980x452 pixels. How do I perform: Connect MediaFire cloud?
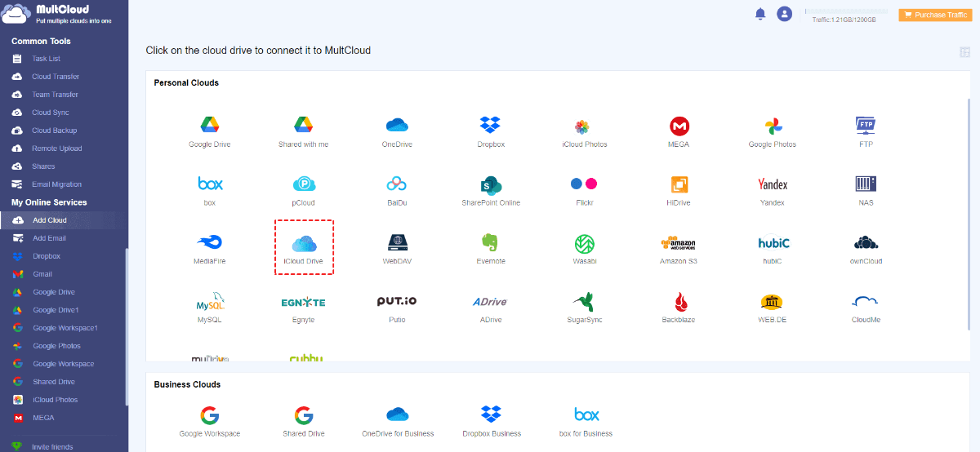[x=209, y=249]
